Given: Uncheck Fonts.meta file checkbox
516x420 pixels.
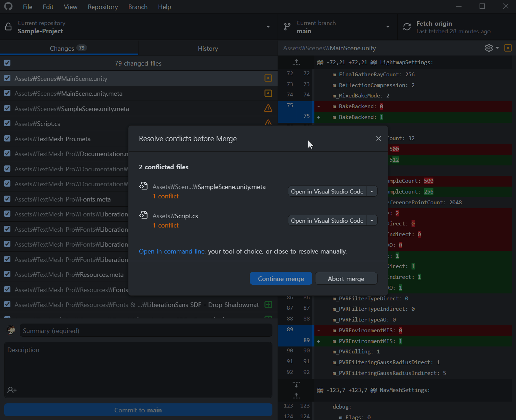Looking at the screenshot, I should coord(7,199).
